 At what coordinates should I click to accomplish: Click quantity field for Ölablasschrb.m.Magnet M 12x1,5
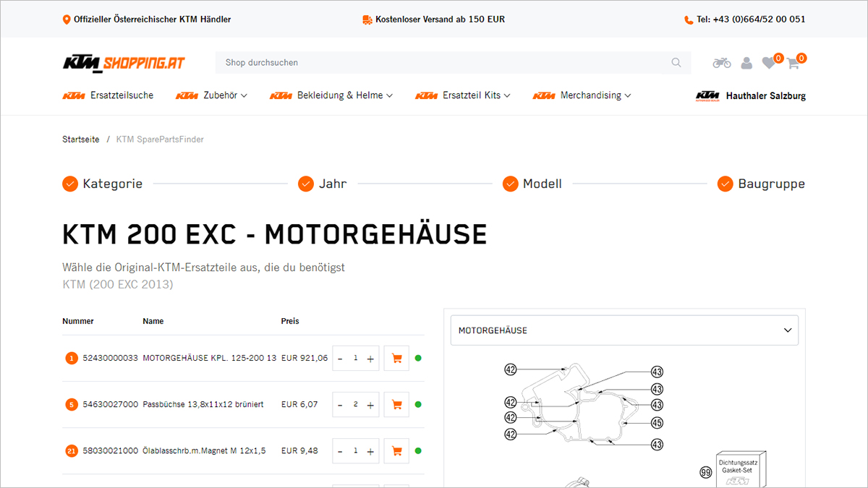point(355,451)
